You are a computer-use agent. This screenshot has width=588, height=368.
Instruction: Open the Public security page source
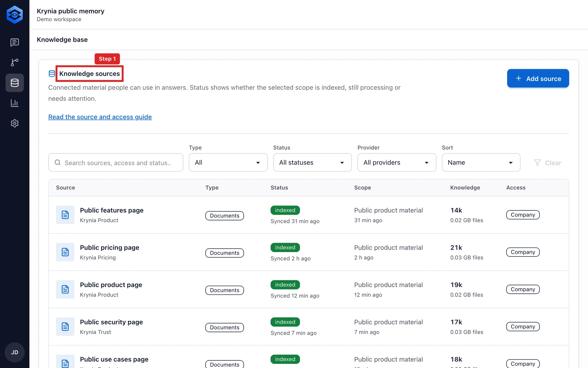111,322
